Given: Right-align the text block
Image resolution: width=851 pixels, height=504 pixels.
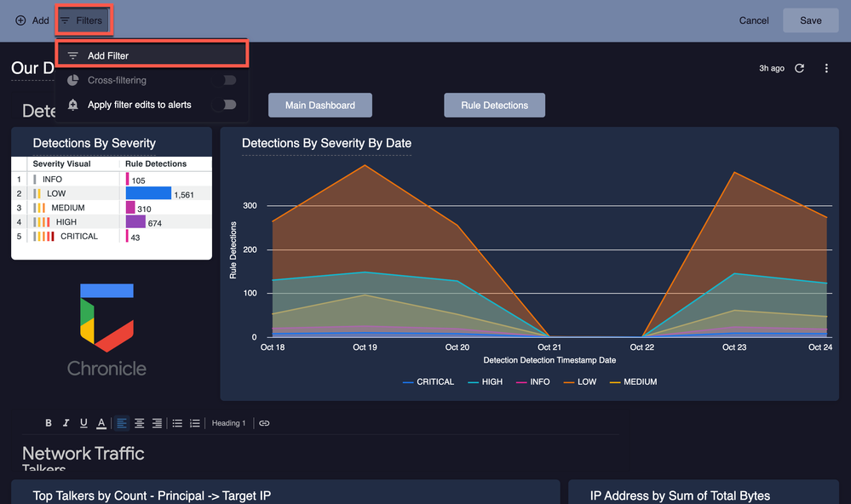Looking at the screenshot, I should [157, 423].
